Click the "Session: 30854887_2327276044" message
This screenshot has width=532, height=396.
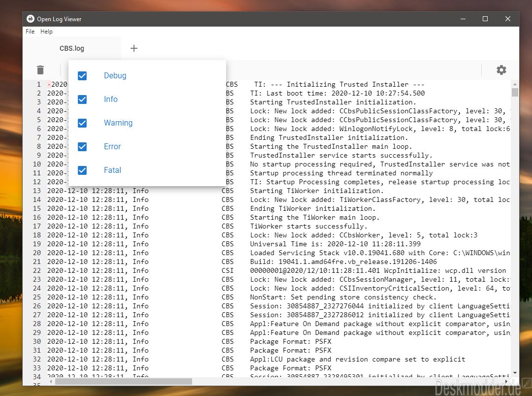380,306
